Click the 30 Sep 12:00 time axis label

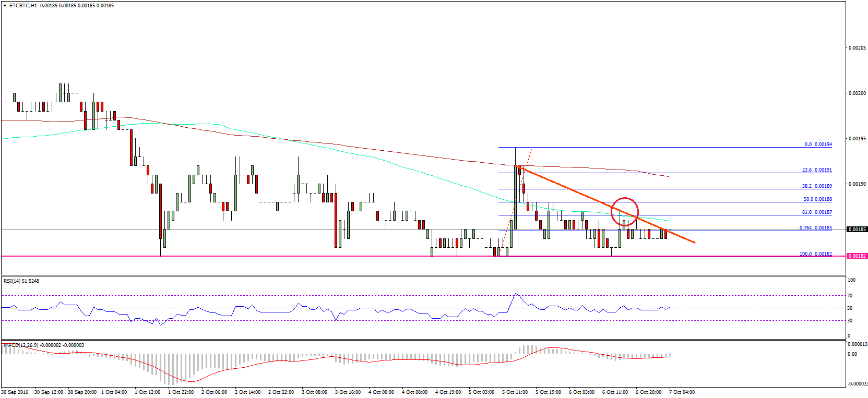(49, 392)
